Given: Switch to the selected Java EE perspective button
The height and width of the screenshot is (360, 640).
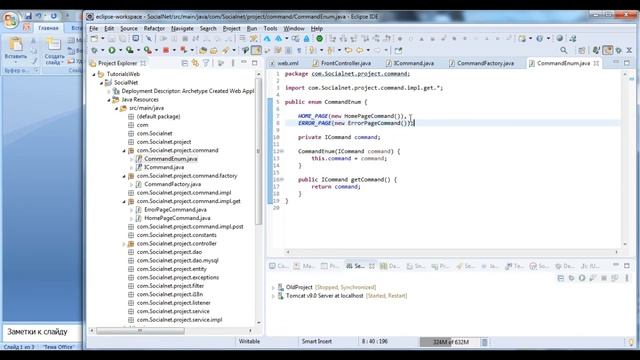Looking at the screenshot, I should (x=607, y=50).
